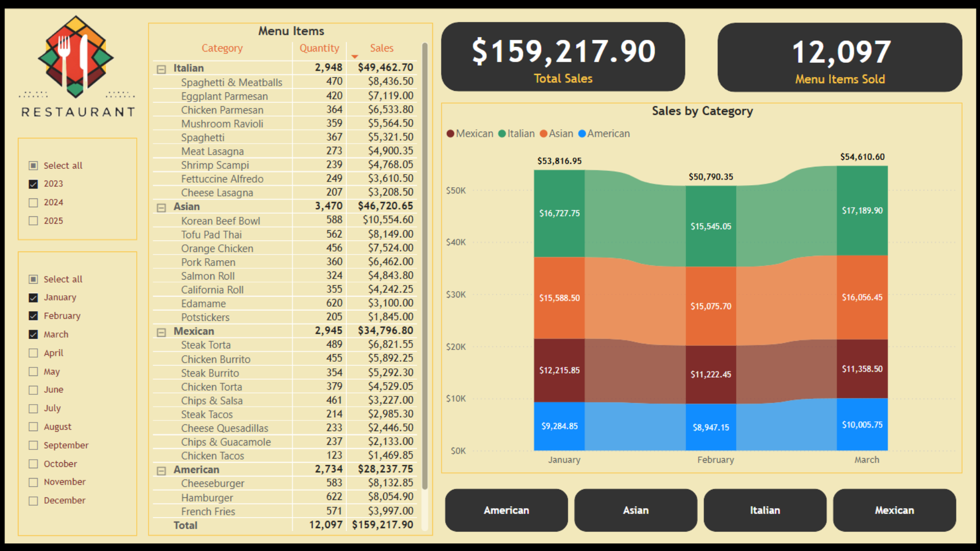Viewport: 980px width, 551px height.
Task: Click the American legend marker
Action: (x=582, y=134)
